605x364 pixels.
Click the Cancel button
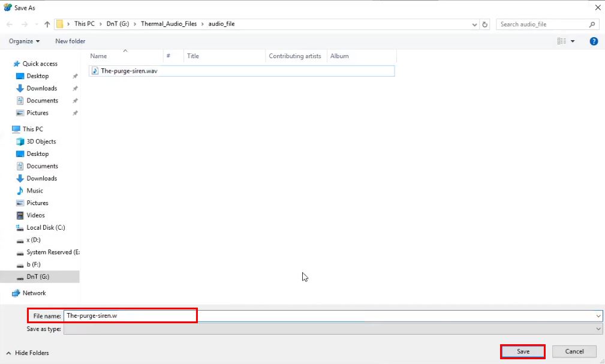pyautogui.click(x=574, y=351)
